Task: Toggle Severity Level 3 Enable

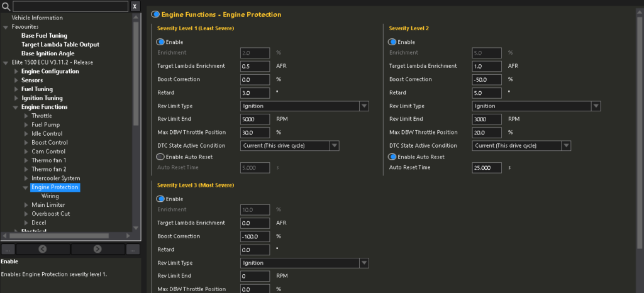Action: (160, 199)
